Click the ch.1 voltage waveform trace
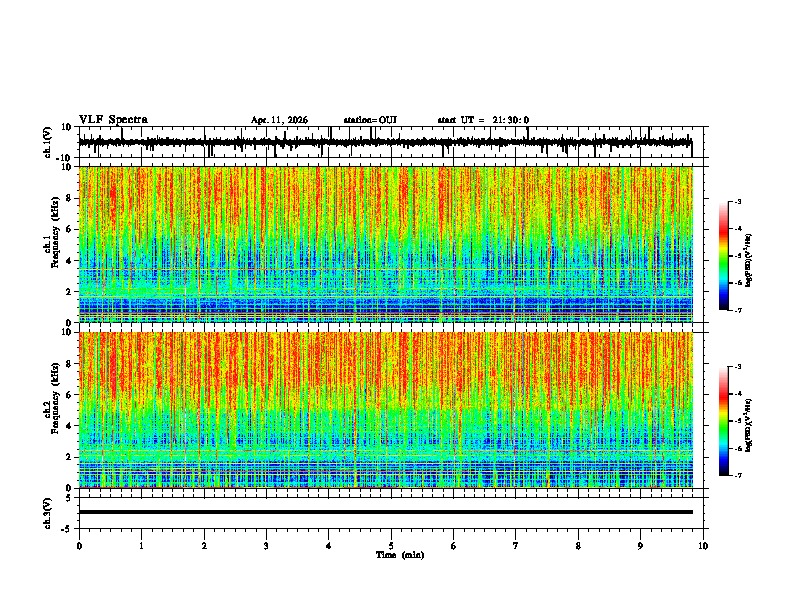Viewport: 792px width, 612px height. click(385, 142)
